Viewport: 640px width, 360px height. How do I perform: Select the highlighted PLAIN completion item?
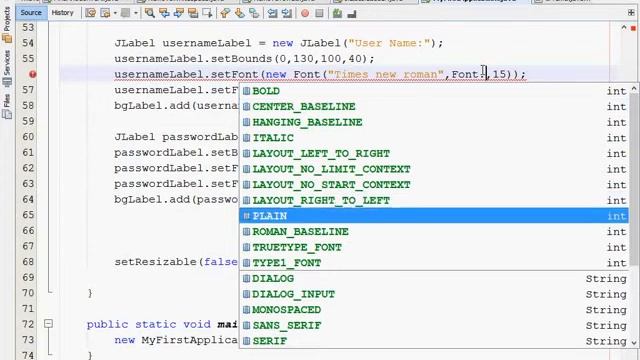[433, 216]
